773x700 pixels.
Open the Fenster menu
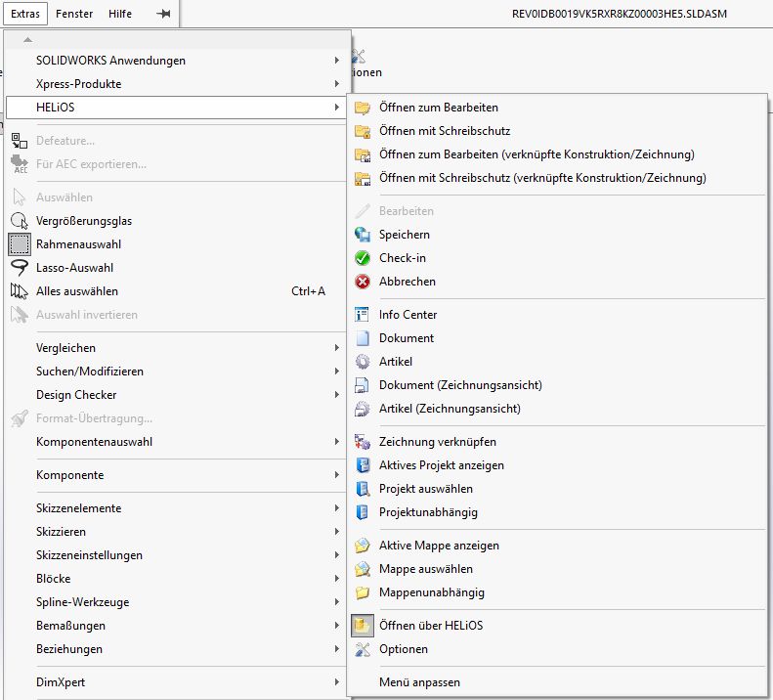tap(74, 14)
